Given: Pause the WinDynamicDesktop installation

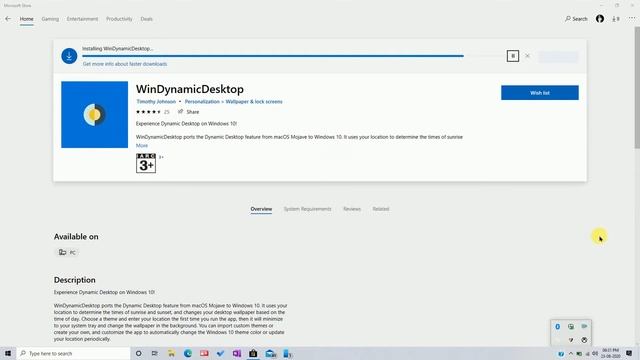Looking at the screenshot, I should pyautogui.click(x=513, y=56).
